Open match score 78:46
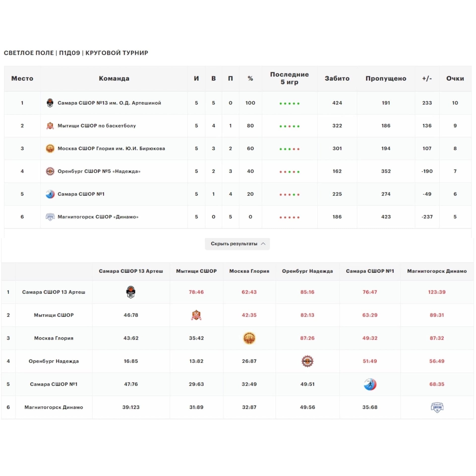The height and width of the screenshot is (476, 476). click(196, 292)
